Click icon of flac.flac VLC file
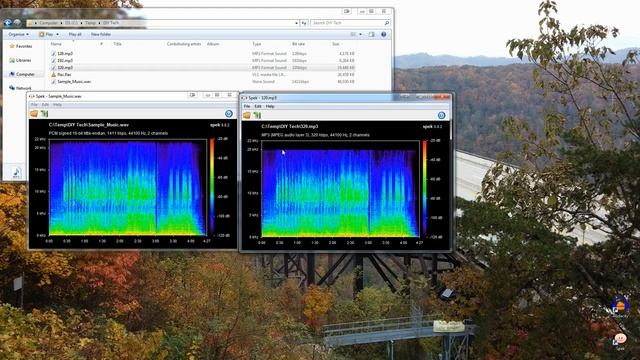 click(x=53, y=75)
